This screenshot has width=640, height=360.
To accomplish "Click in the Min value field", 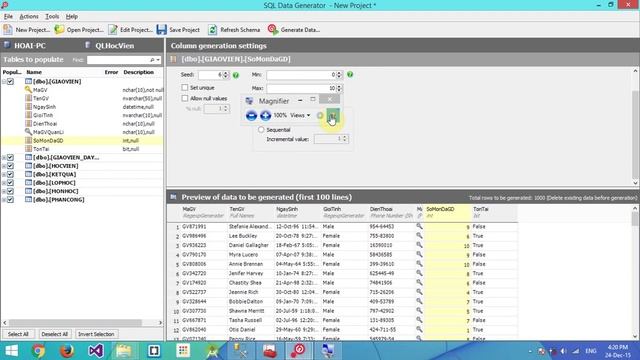I will (301, 75).
